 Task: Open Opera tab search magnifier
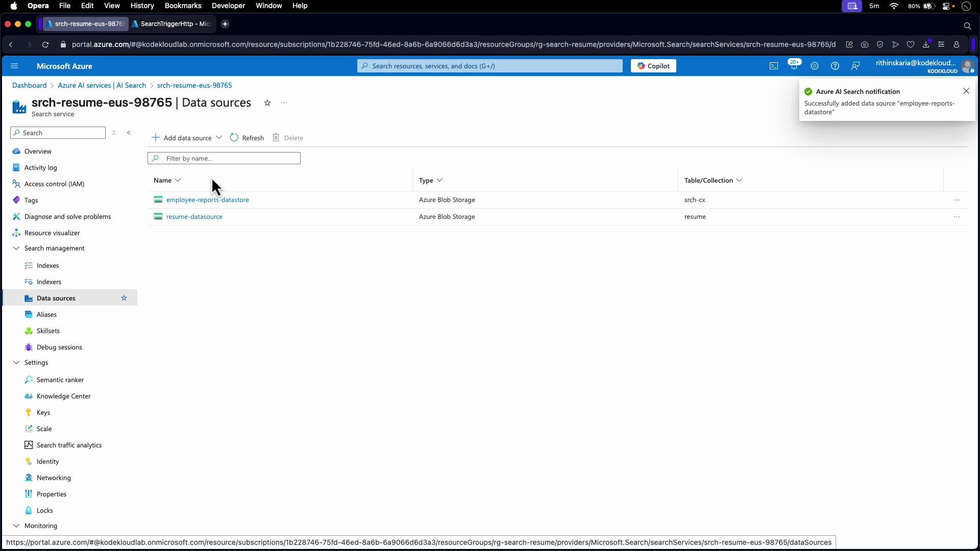967,26
